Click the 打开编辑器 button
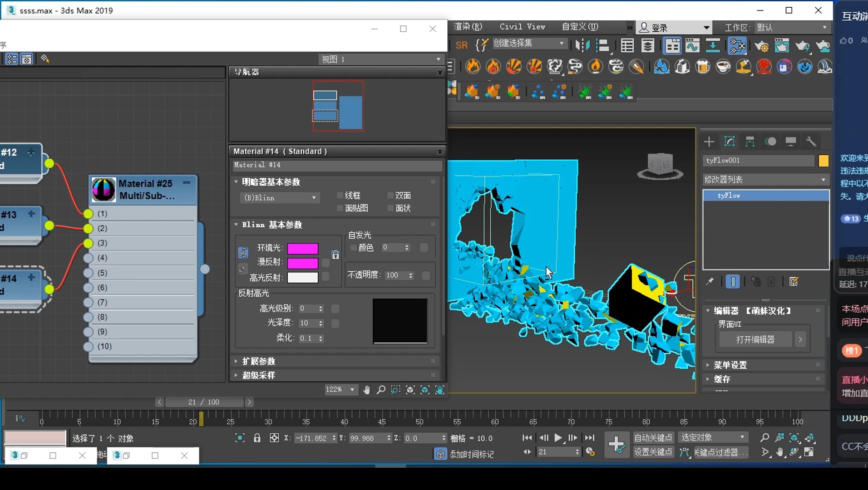The image size is (868, 490). (755, 339)
